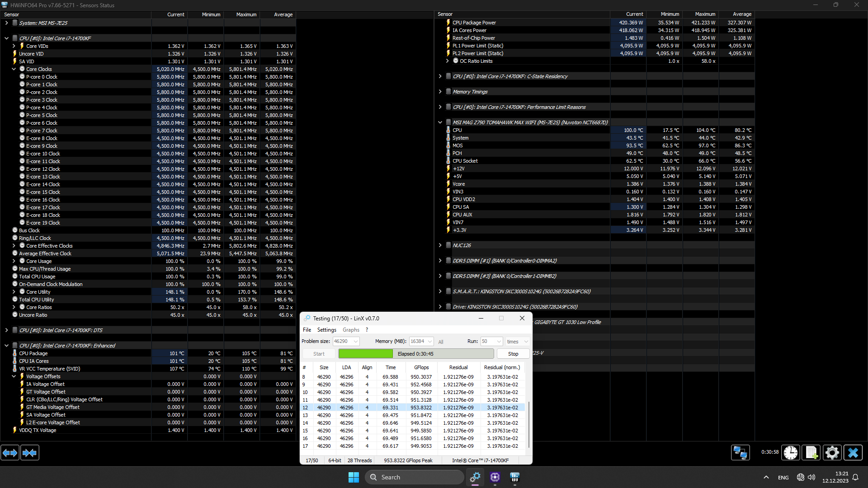Open the LinX Settings menu
Screen dimensions: 868x488
click(326, 330)
